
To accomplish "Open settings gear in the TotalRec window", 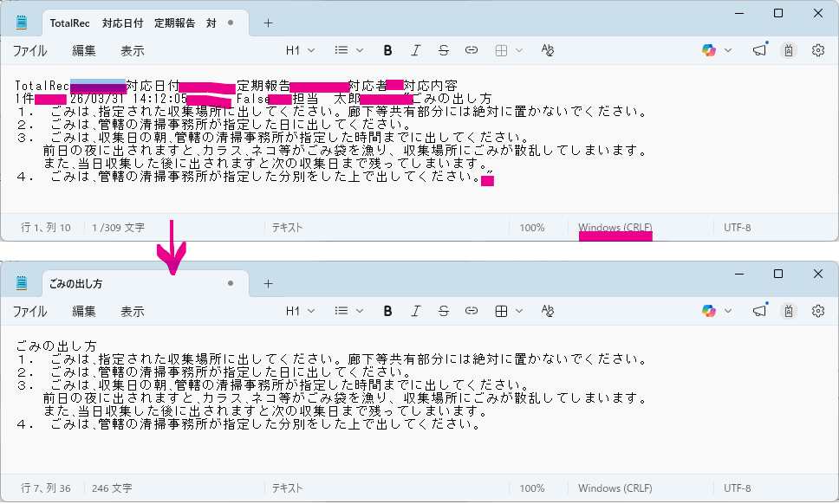I will tap(817, 50).
